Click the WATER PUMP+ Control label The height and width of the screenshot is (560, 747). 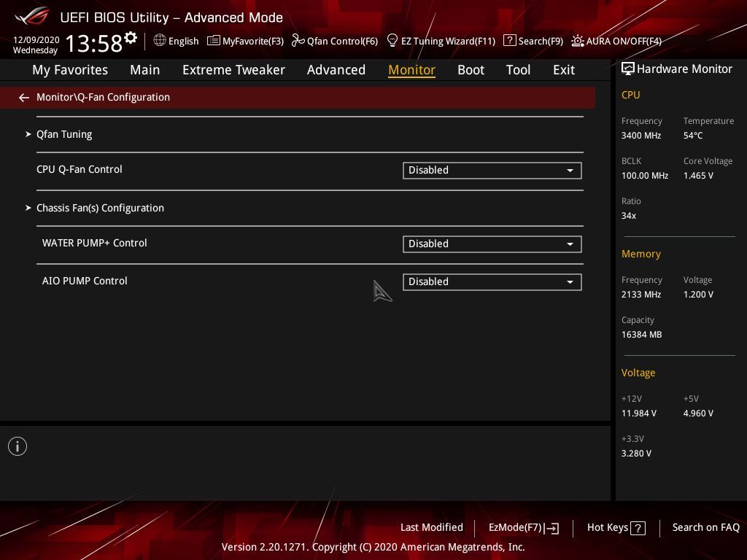[94, 243]
